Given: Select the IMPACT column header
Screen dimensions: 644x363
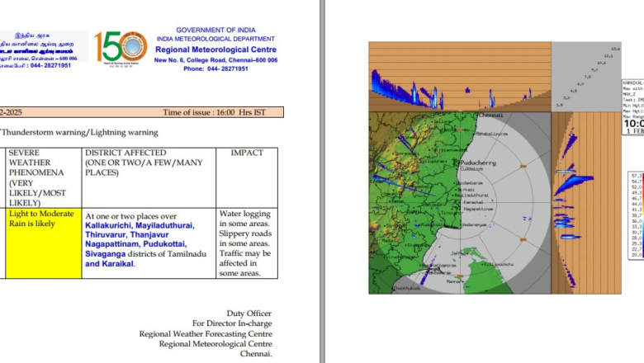Looking at the screenshot, I should pyautogui.click(x=248, y=153).
